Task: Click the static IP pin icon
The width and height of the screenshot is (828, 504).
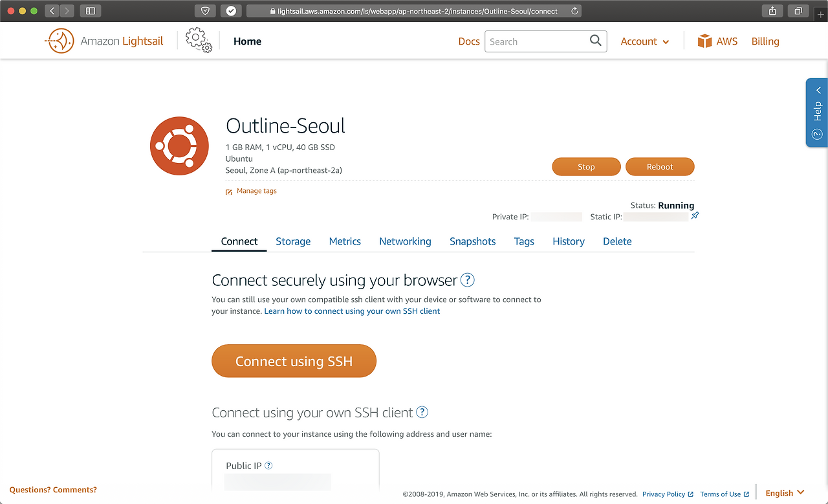Action: click(695, 215)
